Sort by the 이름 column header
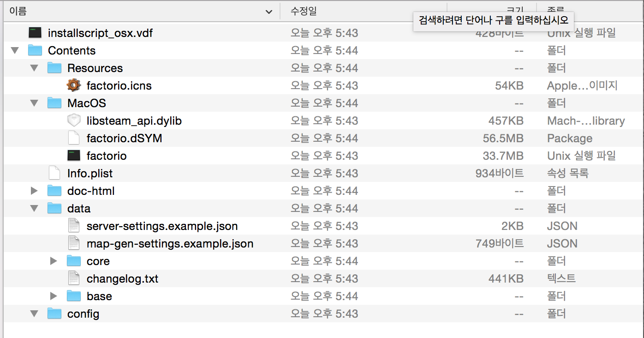The image size is (644, 338). click(x=18, y=12)
